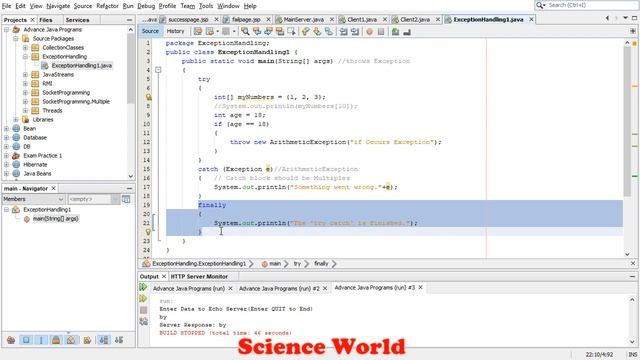Click the Last Edit location toolbar icon

pos(198,31)
